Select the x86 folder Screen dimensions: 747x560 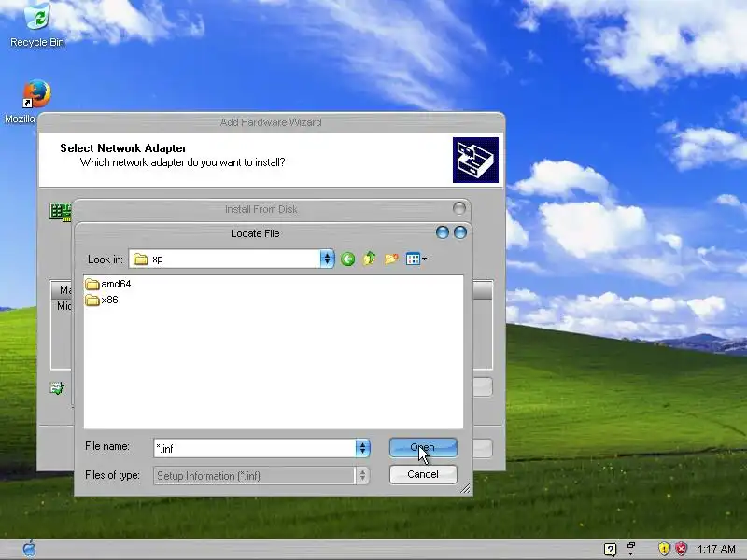pyautogui.click(x=102, y=300)
